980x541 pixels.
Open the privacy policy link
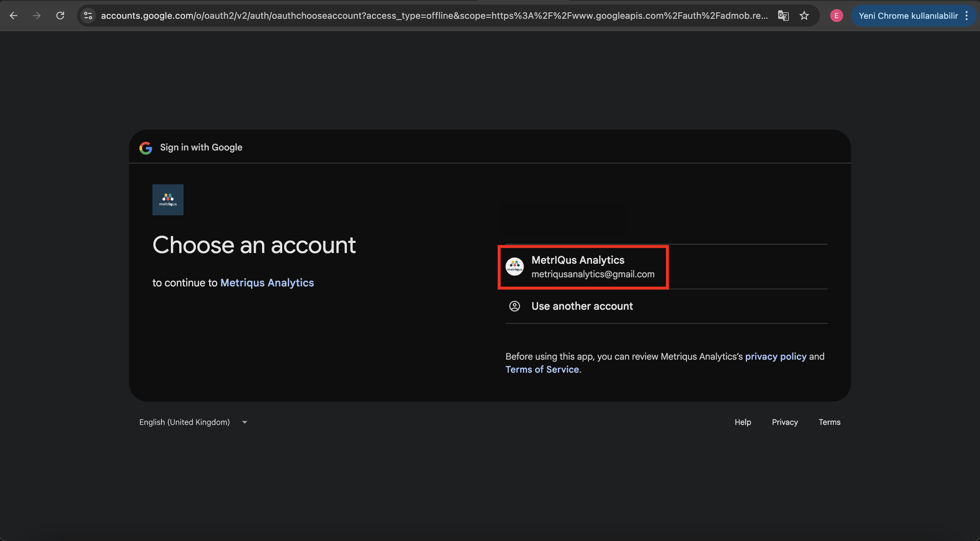tap(776, 356)
